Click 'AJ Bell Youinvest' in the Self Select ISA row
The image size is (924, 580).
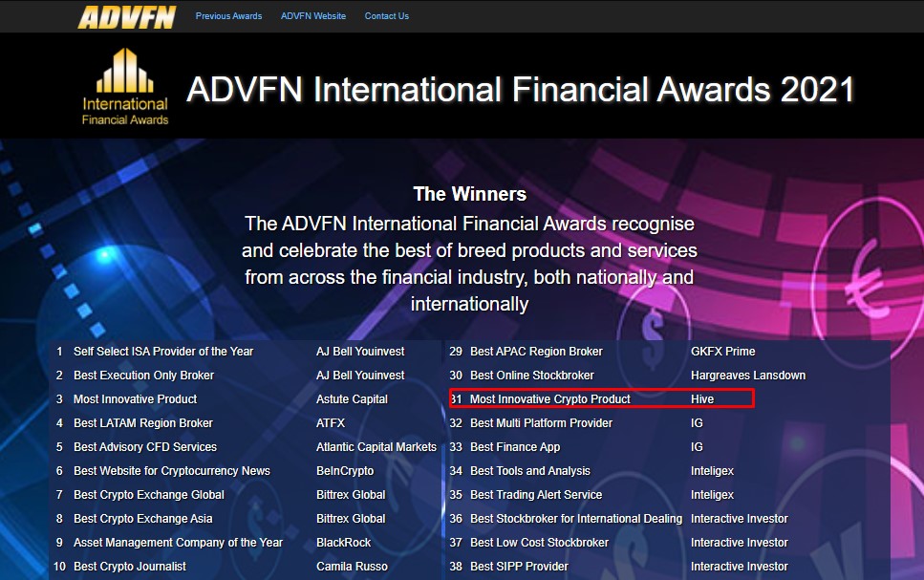point(360,352)
